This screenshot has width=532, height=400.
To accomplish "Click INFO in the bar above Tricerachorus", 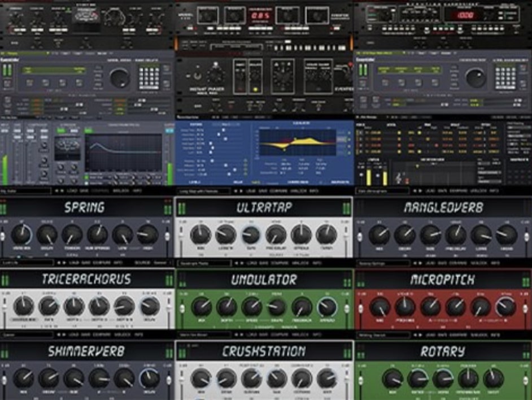I will click(x=118, y=263).
